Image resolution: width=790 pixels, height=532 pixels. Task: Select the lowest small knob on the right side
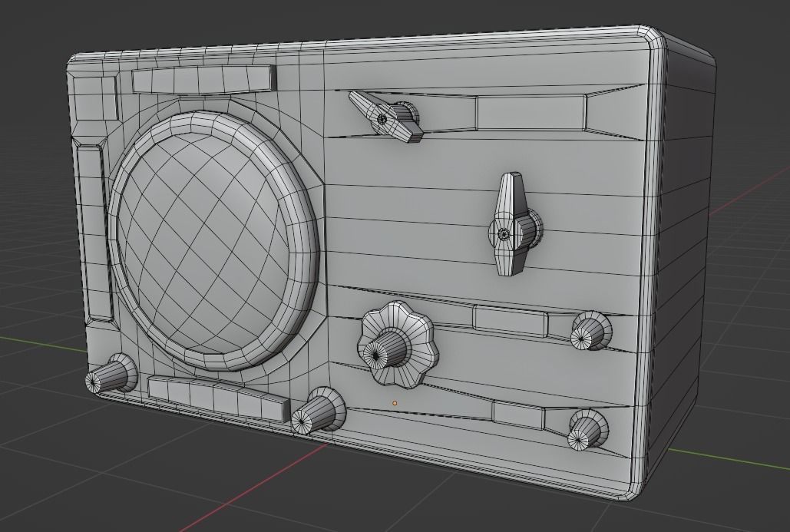tap(588, 430)
